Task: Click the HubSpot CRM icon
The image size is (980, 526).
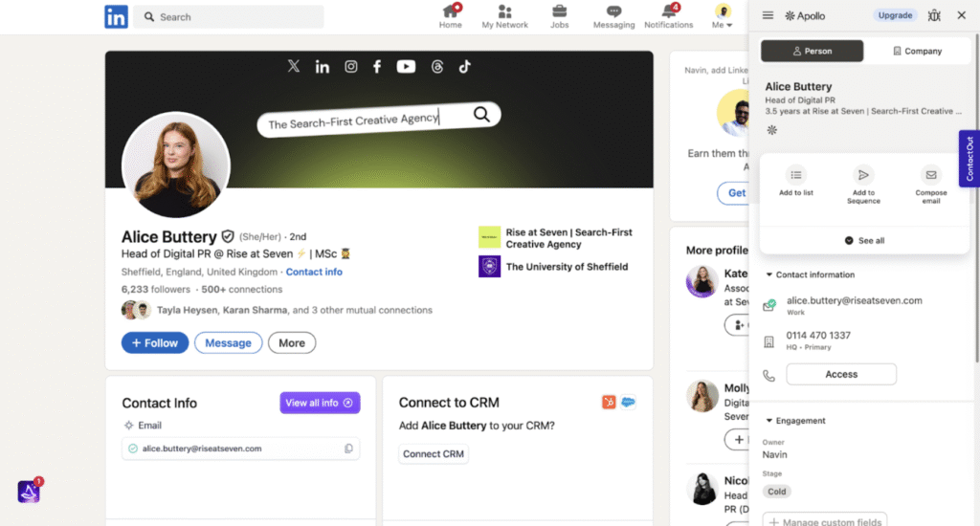Action: (x=609, y=403)
